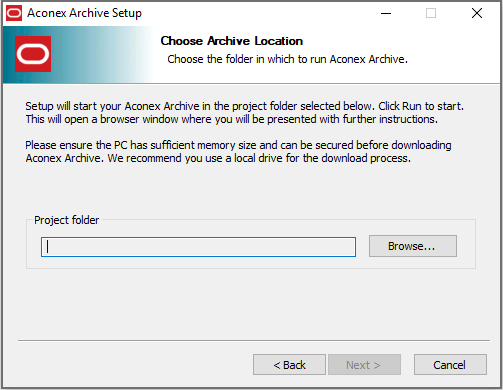Click the 'Setup will start your Aconex' paragraph

point(244,112)
